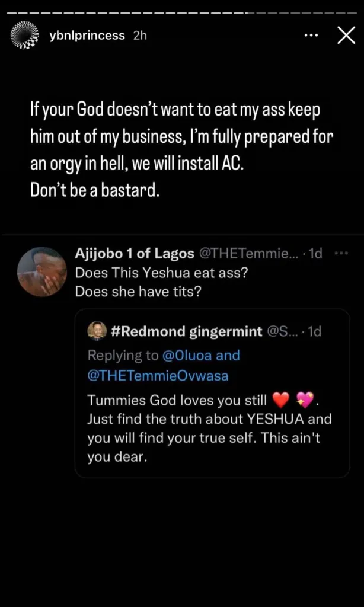
Task: Tap the story progress bar
Action: (x=182, y=13)
